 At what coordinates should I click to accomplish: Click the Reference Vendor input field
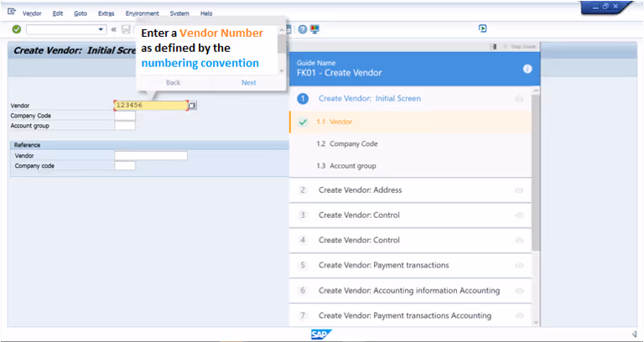pos(151,156)
